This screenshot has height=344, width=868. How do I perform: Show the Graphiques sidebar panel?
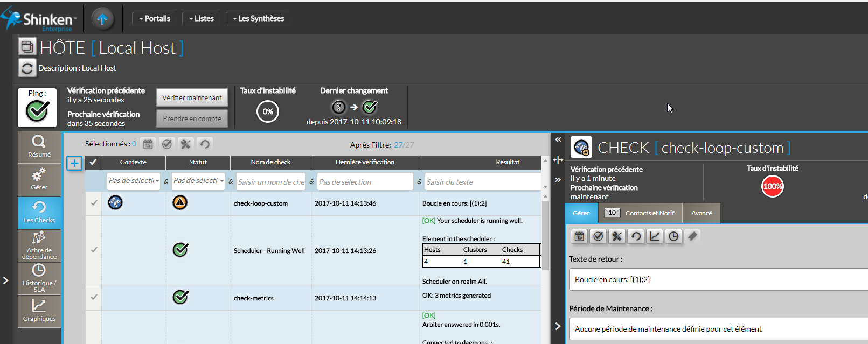pos(39,311)
